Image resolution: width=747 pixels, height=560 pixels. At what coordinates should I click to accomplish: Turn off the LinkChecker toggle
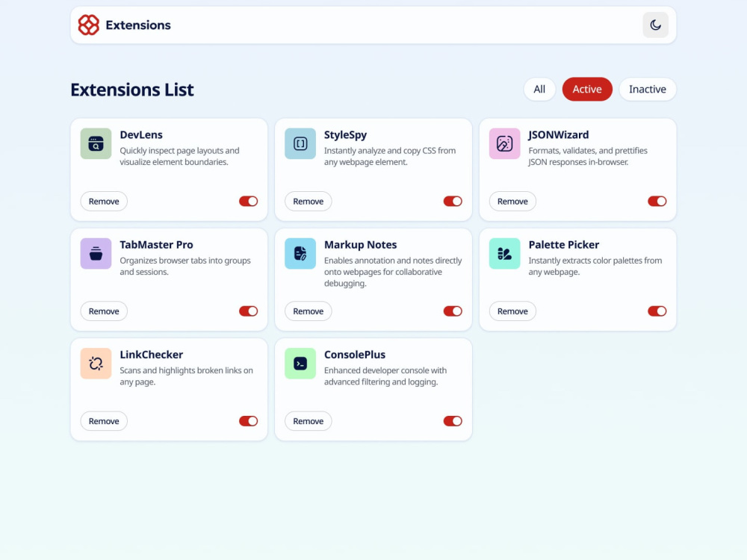pos(248,421)
